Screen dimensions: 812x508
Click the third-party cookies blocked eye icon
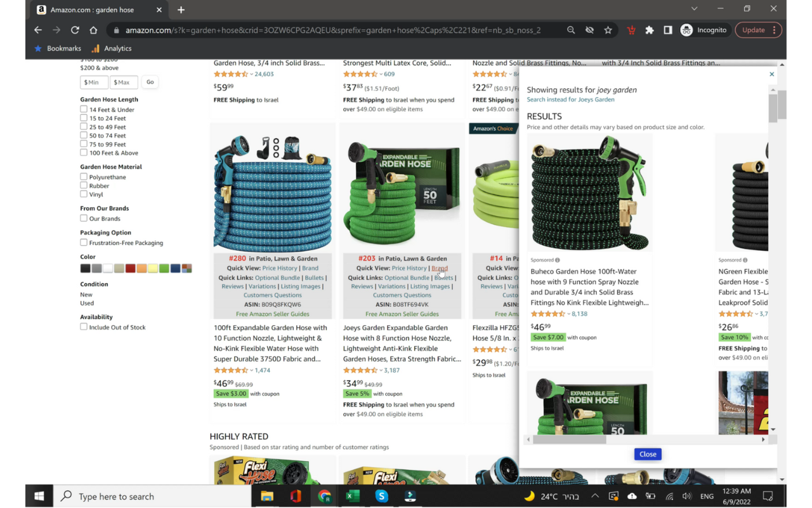[589, 30]
